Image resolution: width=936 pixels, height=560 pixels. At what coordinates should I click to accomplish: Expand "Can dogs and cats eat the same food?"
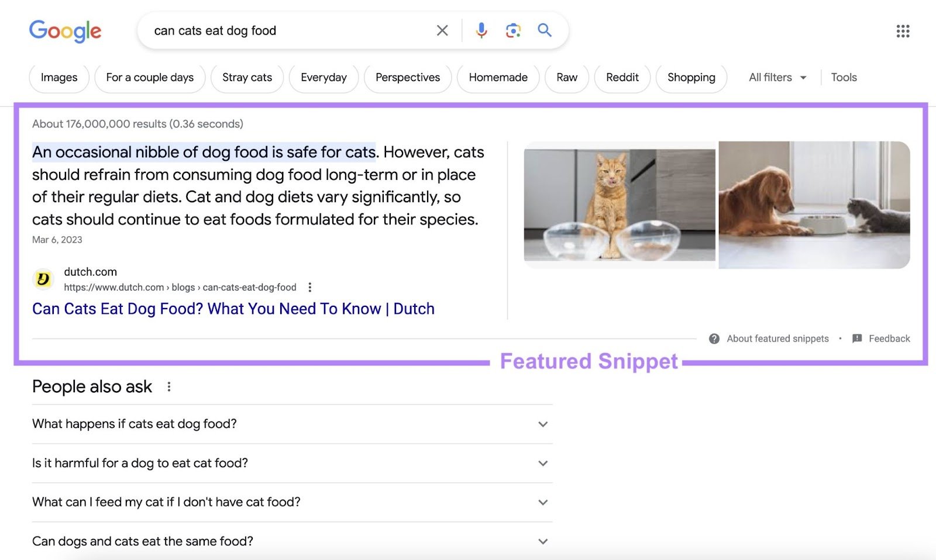pos(542,541)
